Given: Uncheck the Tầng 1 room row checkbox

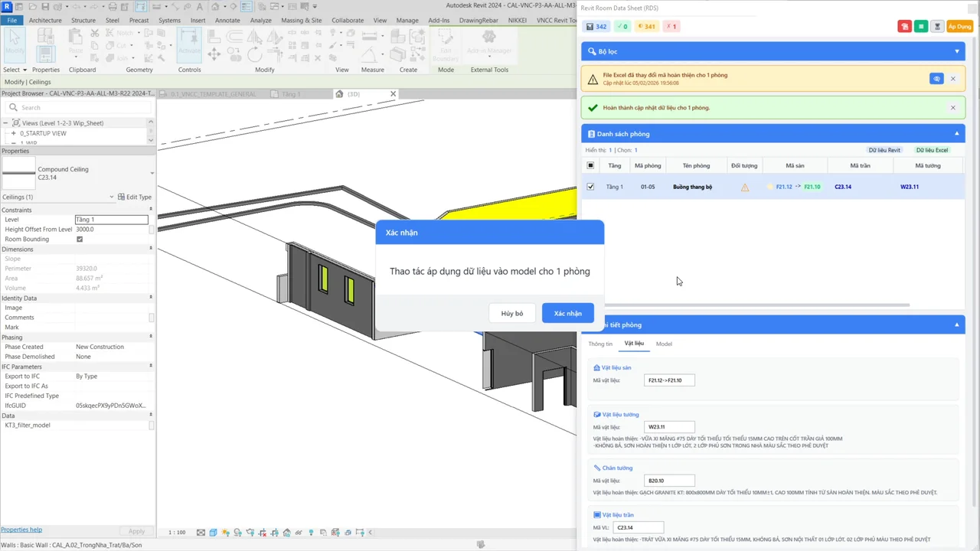Looking at the screenshot, I should click(x=590, y=187).
